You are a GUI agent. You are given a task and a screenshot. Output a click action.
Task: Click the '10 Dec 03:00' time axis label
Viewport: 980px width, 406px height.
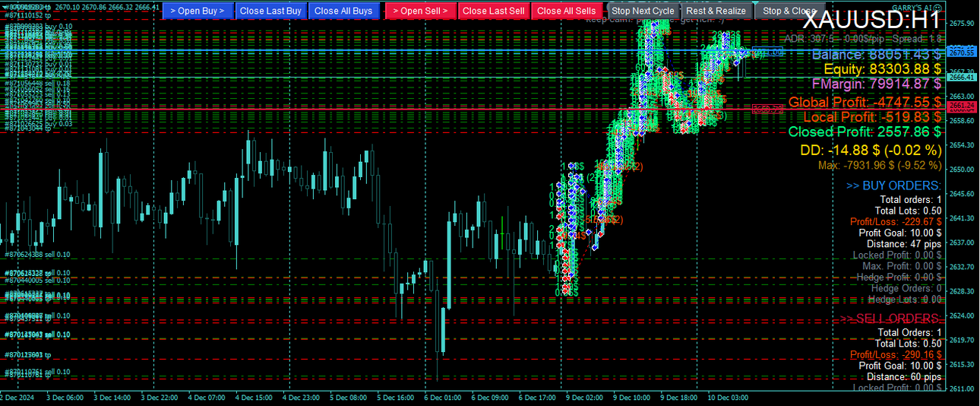pyautogui.click(x=728, y=398)
